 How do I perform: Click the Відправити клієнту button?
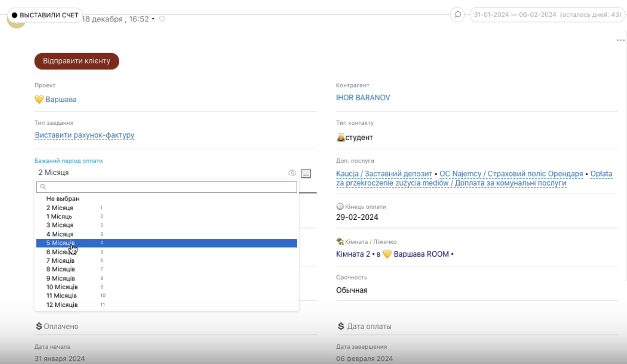[77, 61]
